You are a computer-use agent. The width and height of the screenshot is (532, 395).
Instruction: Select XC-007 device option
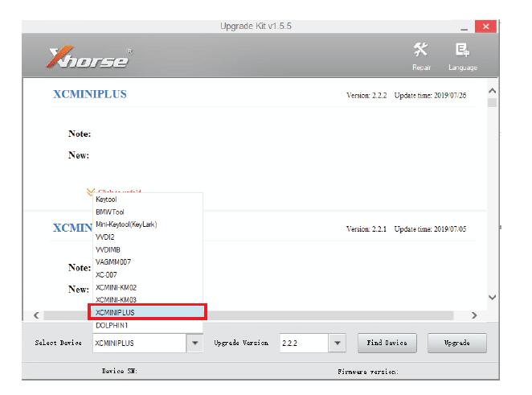148,275
